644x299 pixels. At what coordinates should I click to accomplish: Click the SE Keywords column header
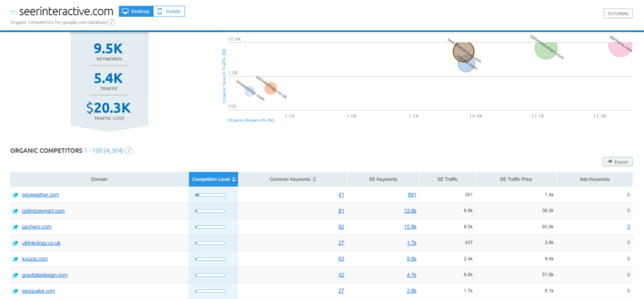[x=382, y=180]
